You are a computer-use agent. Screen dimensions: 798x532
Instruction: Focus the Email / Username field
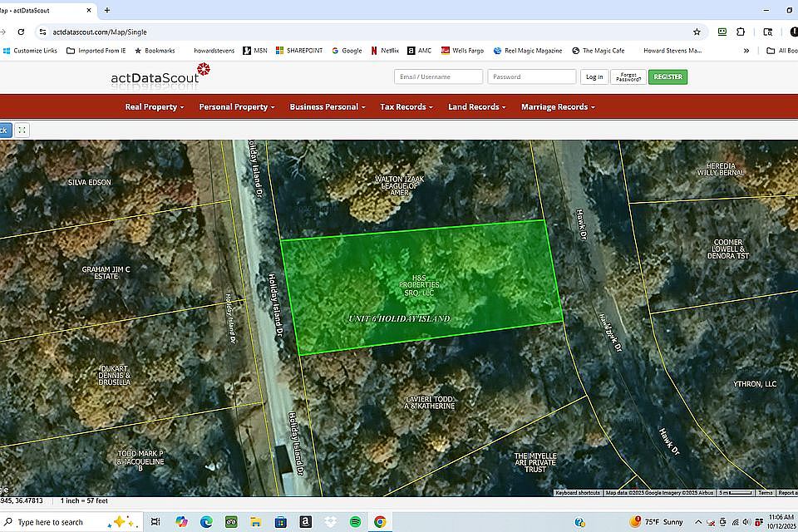pyautogui.click(x=438, y=76)
